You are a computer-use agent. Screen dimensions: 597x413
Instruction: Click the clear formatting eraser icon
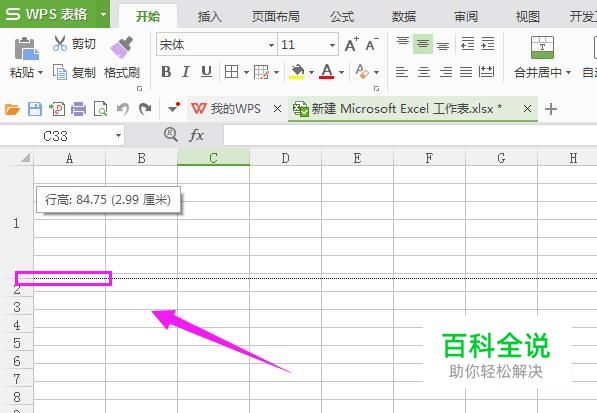click(x=362, y=72)
